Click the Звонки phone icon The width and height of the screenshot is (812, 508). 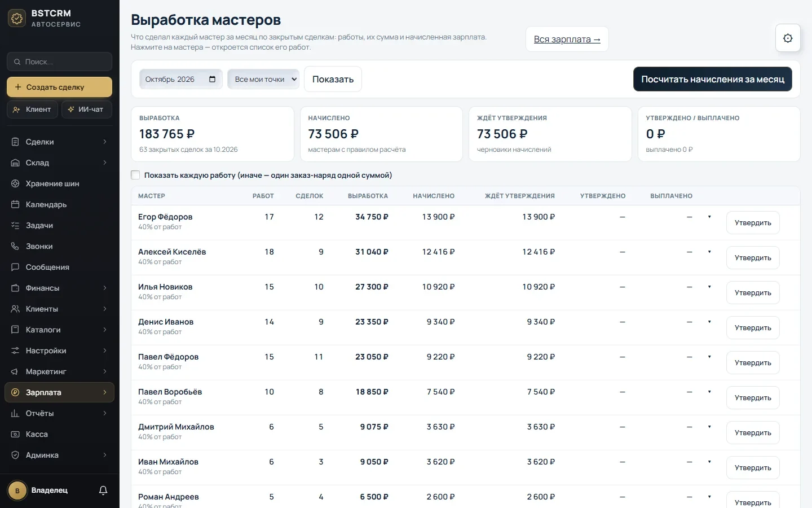pos(15,246)
